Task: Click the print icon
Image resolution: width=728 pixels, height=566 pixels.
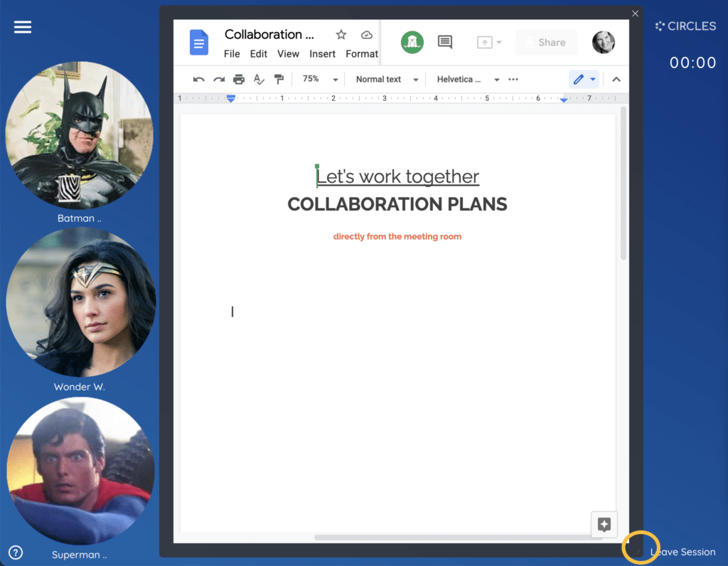Action: [x=239, y=80]
